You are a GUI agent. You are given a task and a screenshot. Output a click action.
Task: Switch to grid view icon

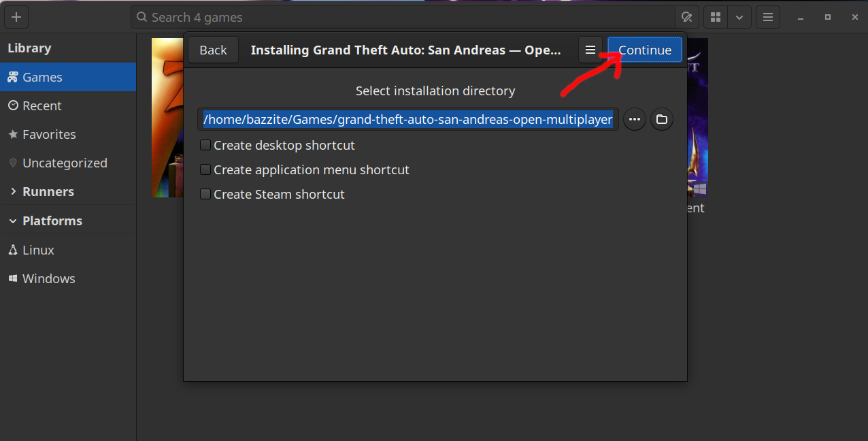coord(715,17)
